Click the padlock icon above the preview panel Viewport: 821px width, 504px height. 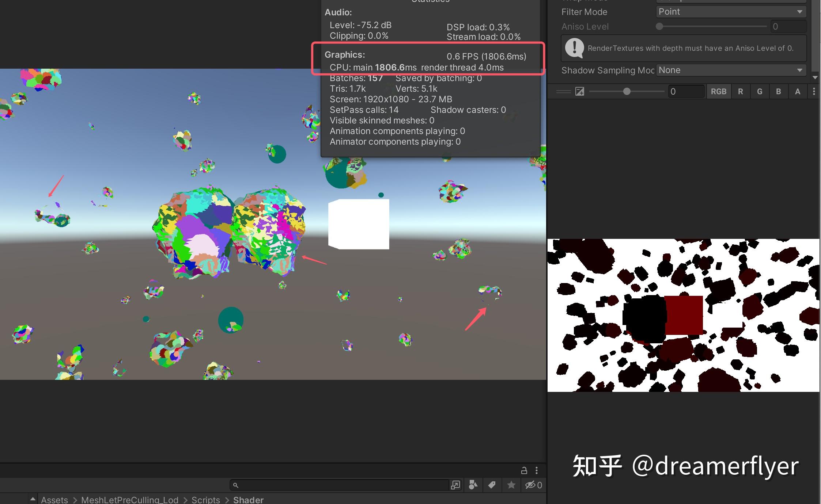[x=524, y=470]
